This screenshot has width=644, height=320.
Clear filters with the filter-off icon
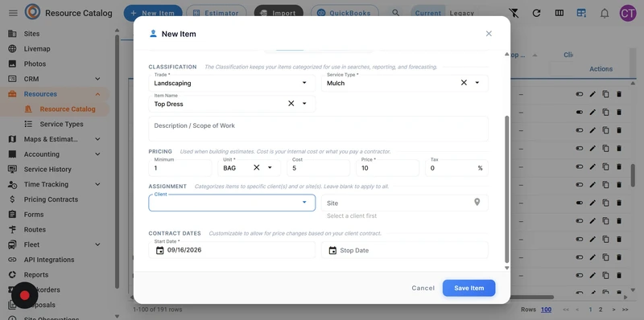pyautogui.click(x=514, y=13)
